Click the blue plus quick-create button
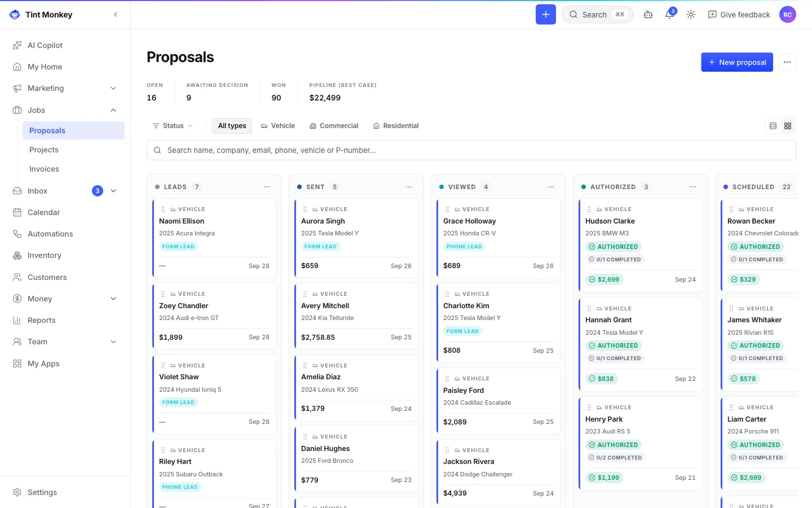812x508 pixels. (545, 15)
